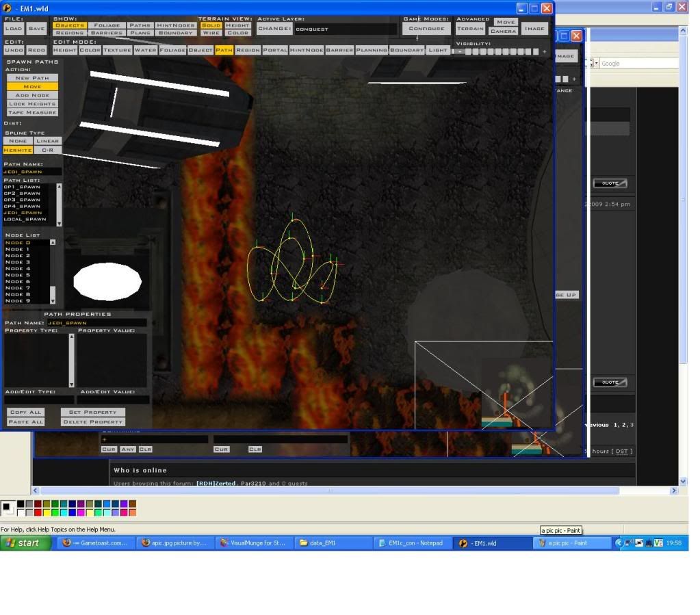
Task: Open apic.jpg picture Firefox taskbar item
Action: 174,542
